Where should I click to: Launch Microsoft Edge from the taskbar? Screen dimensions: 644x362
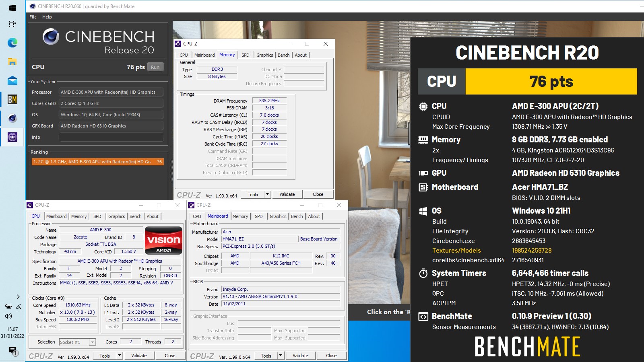12,43
